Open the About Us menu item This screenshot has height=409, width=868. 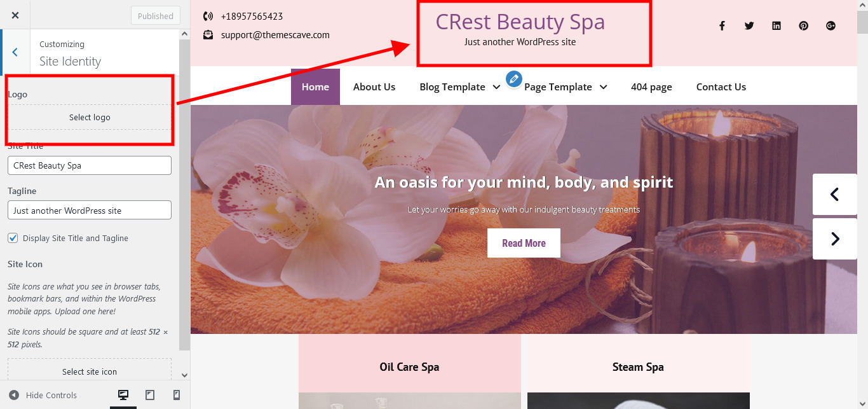374,87
